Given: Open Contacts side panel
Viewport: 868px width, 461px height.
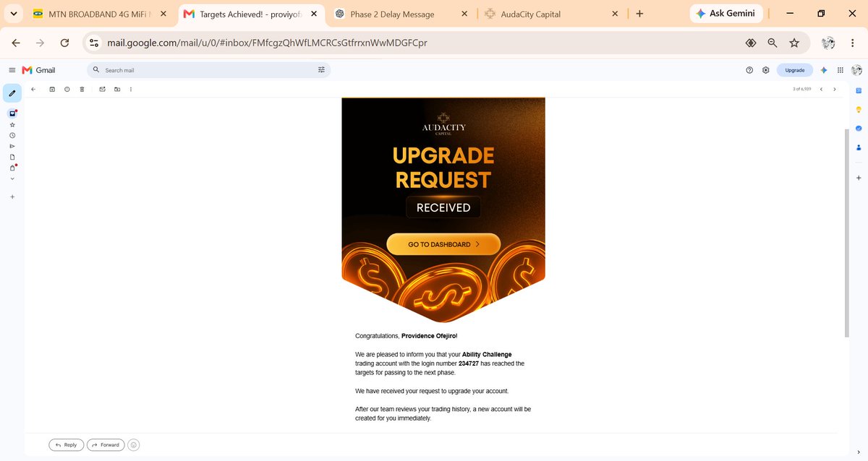Looking at the screenshot, I should [x=859, y=147].
